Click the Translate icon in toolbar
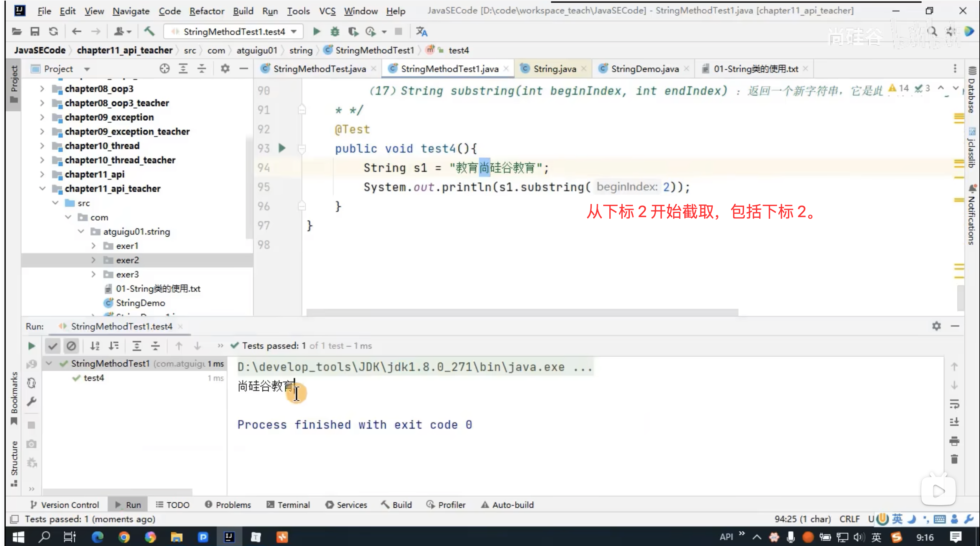980x546 pixels. coord(421,32)
